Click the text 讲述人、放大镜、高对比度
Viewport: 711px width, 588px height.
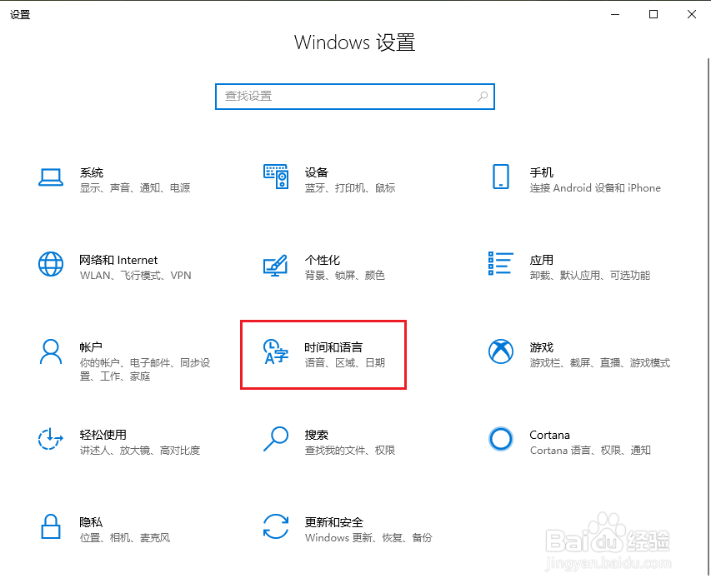coord(140,451)
